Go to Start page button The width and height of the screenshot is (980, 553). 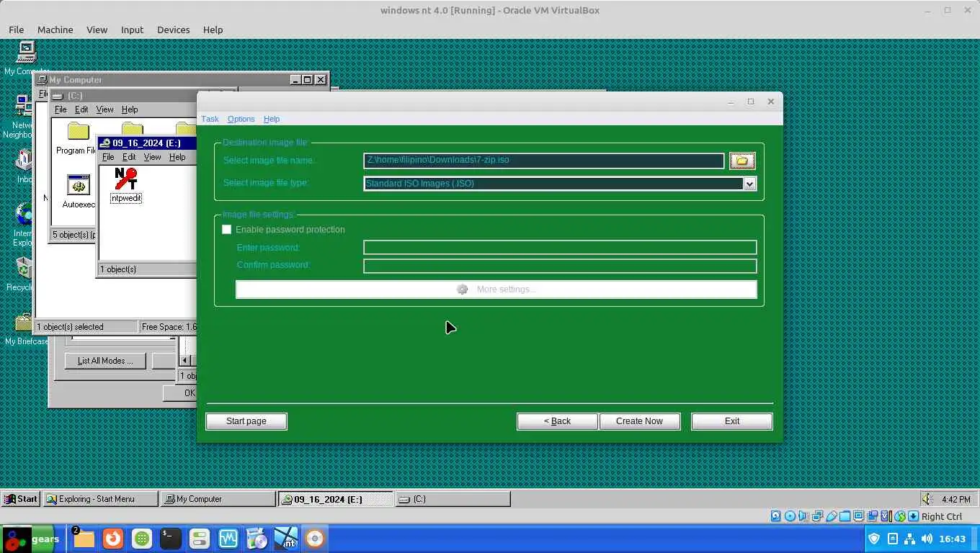point(246,421)
